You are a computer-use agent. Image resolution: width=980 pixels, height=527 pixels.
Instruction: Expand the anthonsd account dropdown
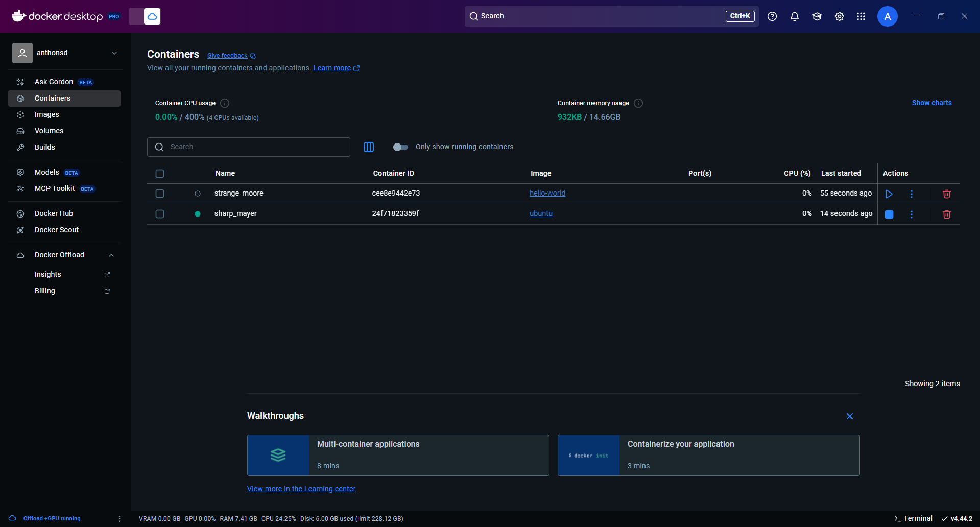114,53
